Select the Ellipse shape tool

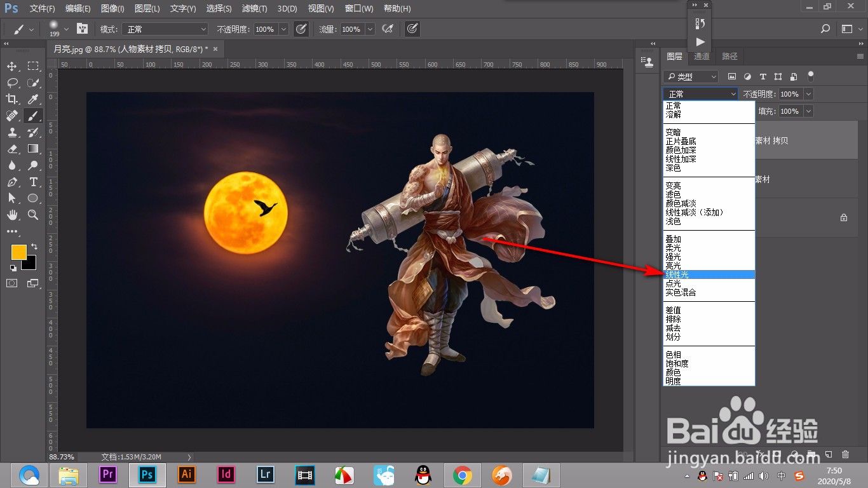(33, 198)
